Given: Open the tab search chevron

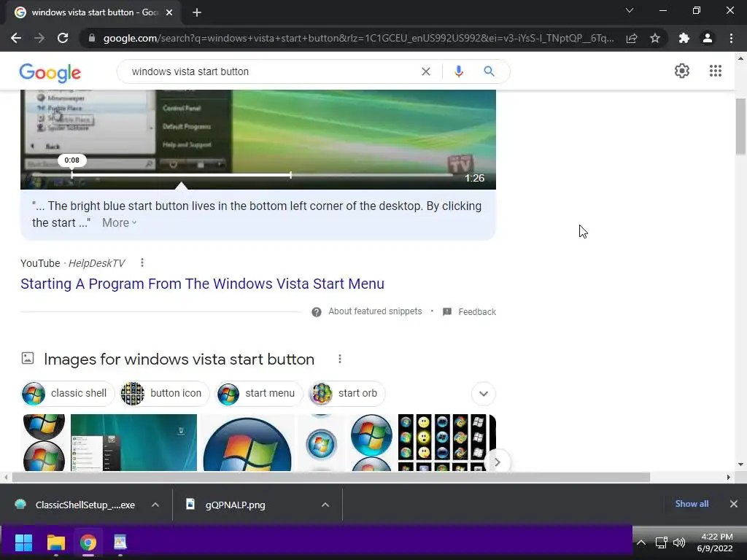Looking at the screenshot, I should tap(630, 10).
